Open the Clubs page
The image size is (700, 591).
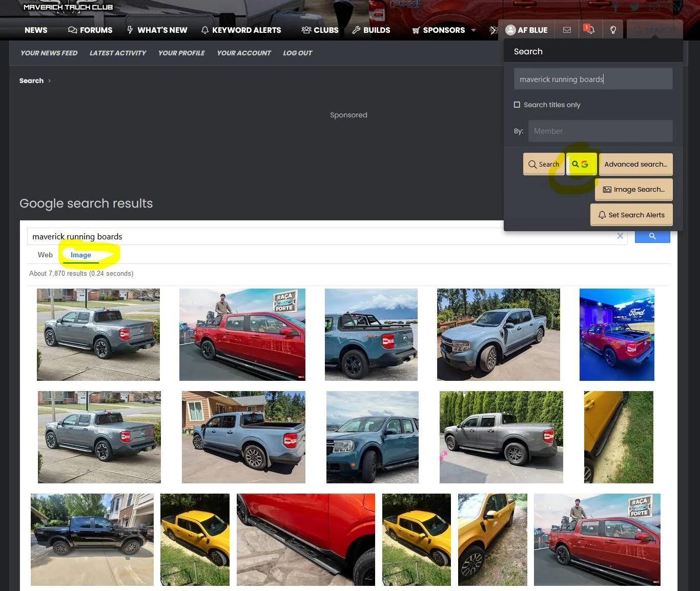pyautogui.click(x=320, y=30)
